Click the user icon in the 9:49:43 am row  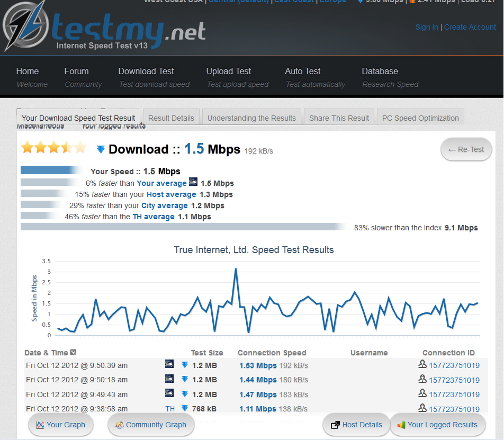[x=422, y=393]
